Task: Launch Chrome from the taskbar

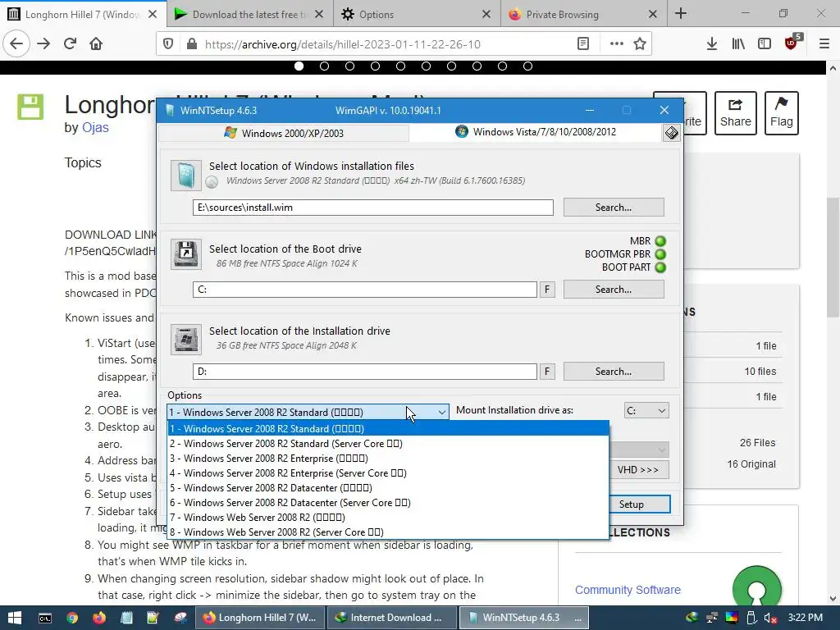Action: [72, 618]
